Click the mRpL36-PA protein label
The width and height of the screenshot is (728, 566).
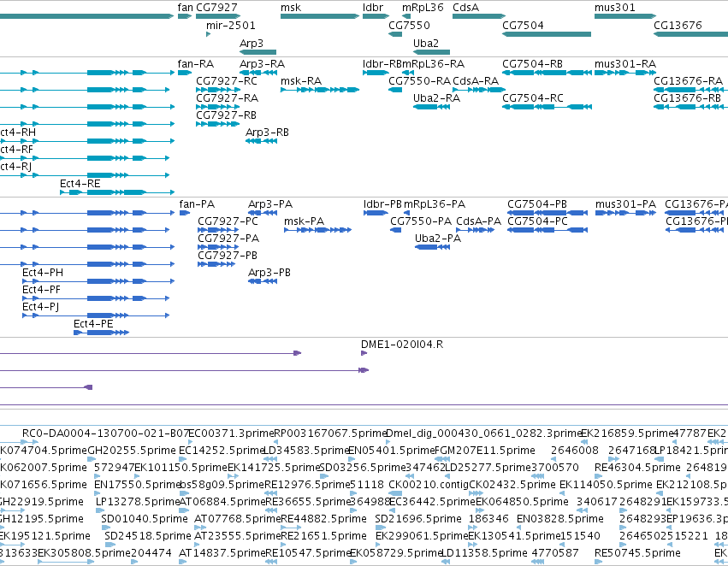435,204
